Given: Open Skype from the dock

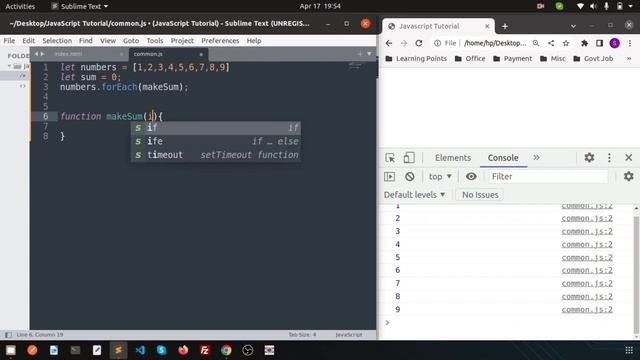Looking at the screenshot, I should coord(162,350).
